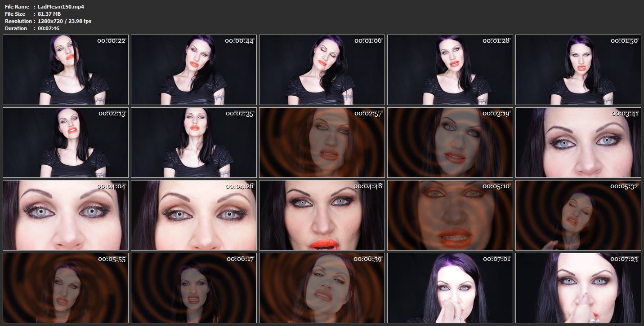644x326 pixels.
Task: Select the thumbnail at 00:00:44
Action: click(194, 70)
